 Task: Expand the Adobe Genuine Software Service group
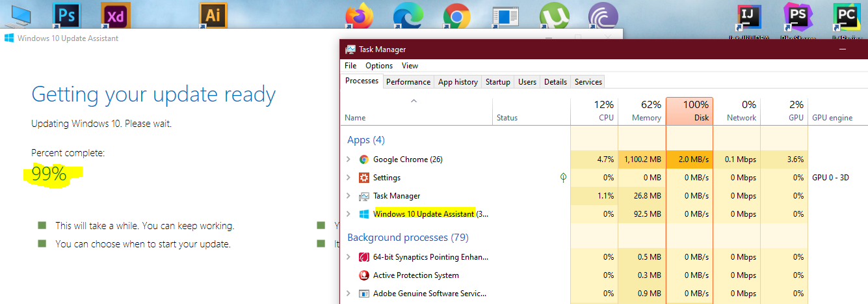(349, 294)
